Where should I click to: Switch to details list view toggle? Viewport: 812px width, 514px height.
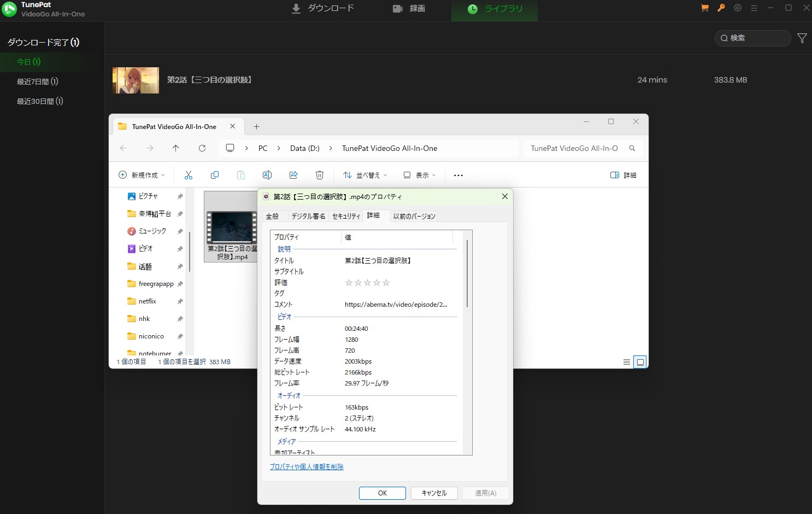coord(627,362)
